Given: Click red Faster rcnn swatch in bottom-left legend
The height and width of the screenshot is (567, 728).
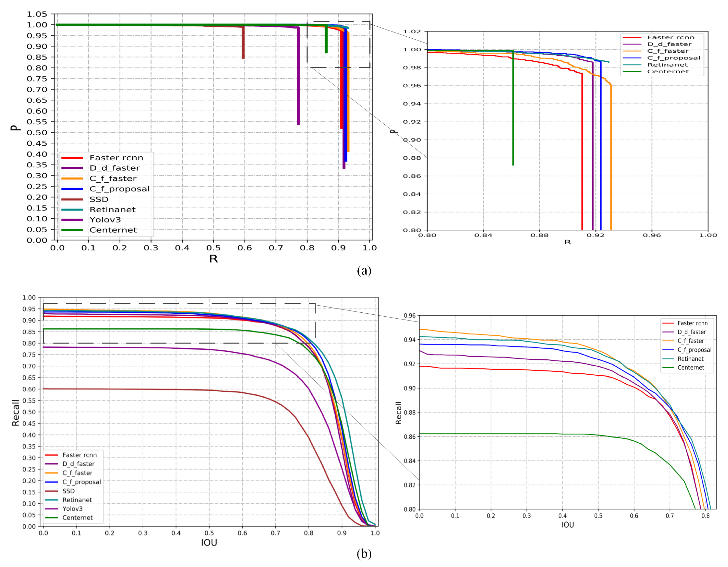Looking at the screenshot, I should pyautogui.click(x=51, y=455).
